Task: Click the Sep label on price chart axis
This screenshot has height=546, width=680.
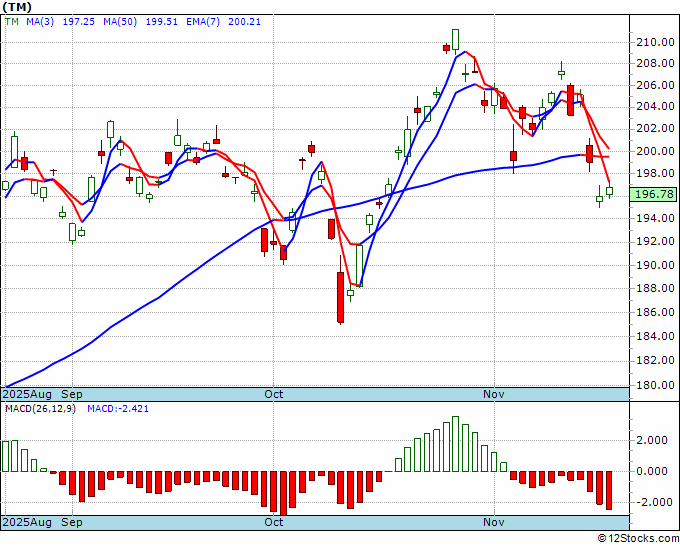Action: [72, 394]
